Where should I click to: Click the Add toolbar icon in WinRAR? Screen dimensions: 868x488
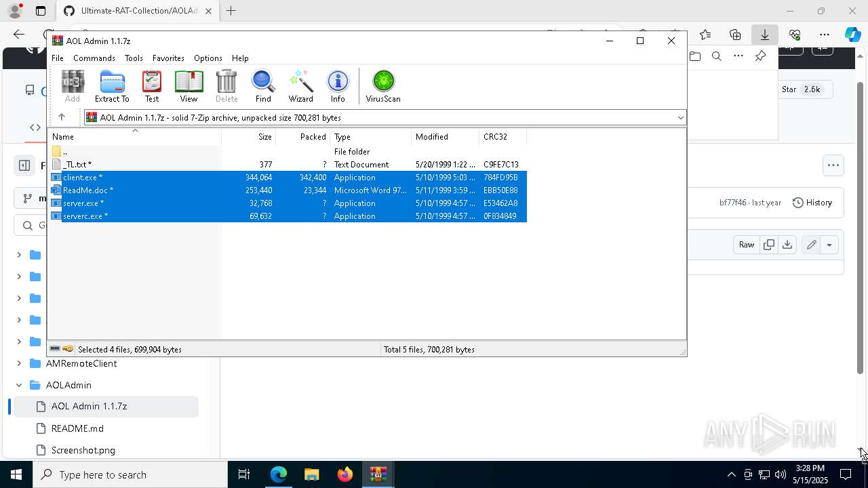click(73, 86)
